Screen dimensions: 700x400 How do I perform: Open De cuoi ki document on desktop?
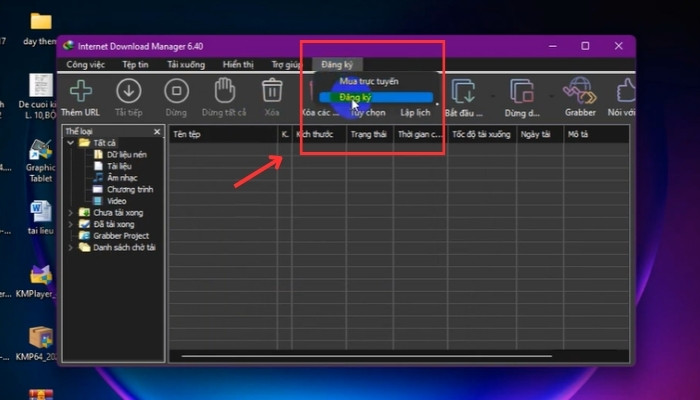[39, 96]
